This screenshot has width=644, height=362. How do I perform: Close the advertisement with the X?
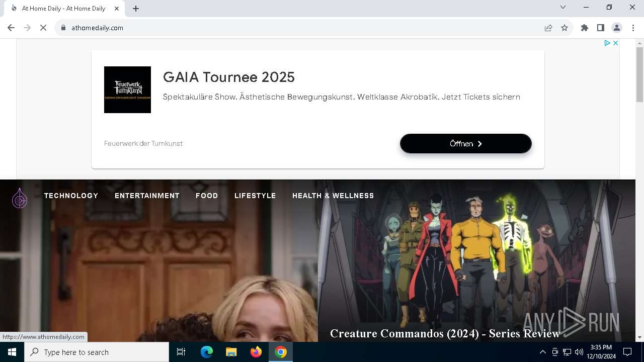pos(615,43)
